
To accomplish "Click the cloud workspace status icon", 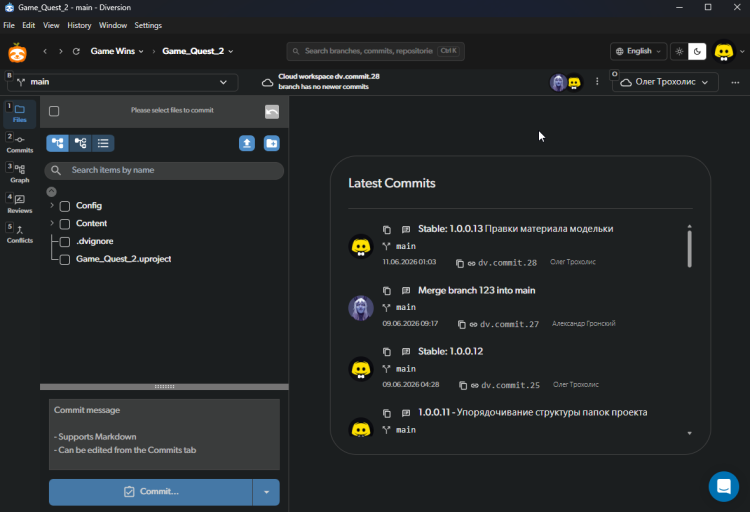I will pyautogui.click(x=267, y=83).
